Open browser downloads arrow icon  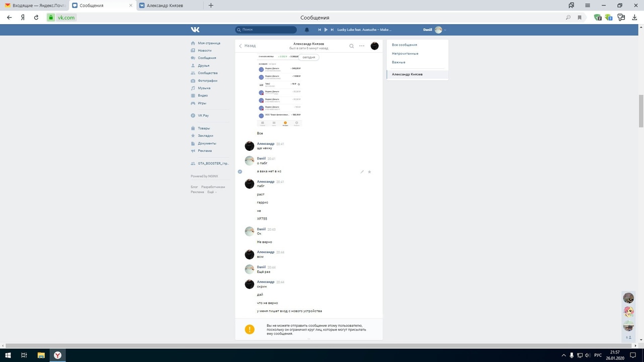634,18
